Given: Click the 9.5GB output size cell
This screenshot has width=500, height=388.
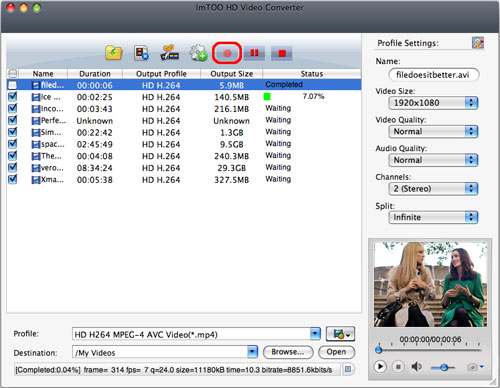Looking at the screenshot, I should [x=231, y=144].
